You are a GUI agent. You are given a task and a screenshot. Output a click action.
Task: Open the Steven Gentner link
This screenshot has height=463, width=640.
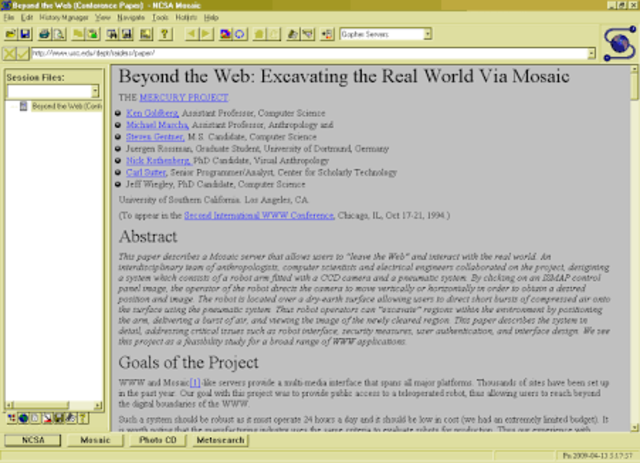(155, 137)
